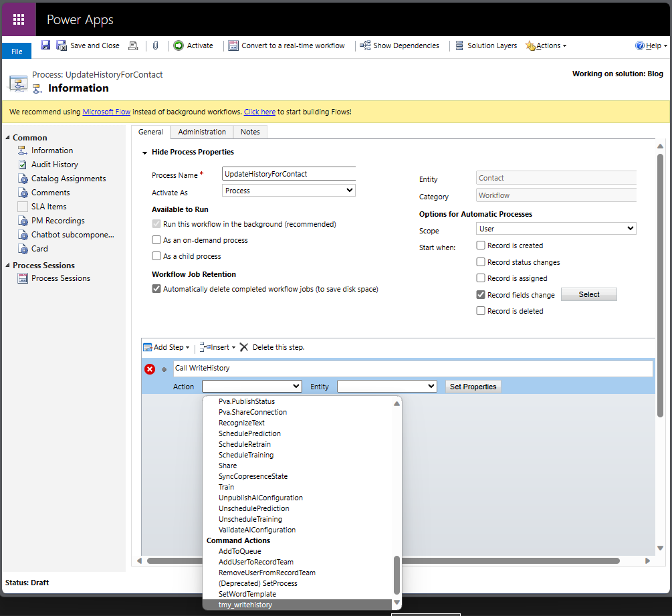
Task: Click the Comments icon in sidebar
Action: coord(23,193)
